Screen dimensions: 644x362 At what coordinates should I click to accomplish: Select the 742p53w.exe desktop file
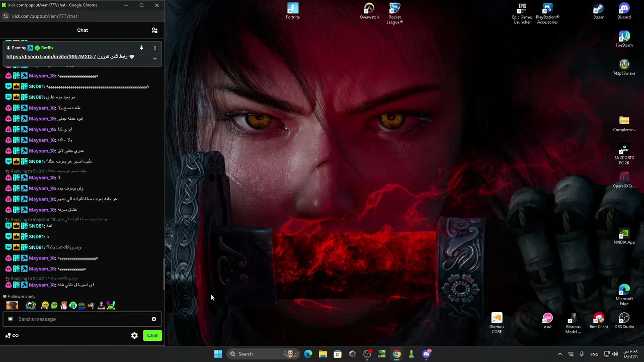click(624, 67)
